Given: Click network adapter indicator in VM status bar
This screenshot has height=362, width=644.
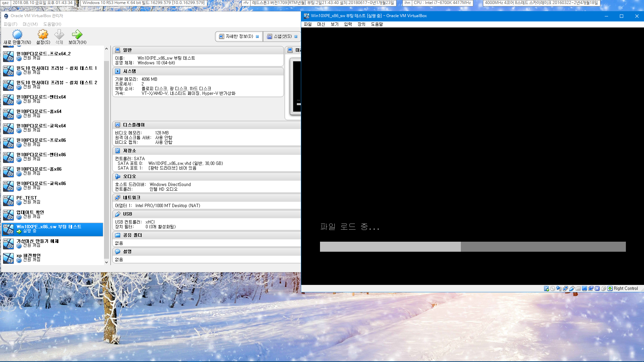Looking at the screenshot, I should pos(566,288).
